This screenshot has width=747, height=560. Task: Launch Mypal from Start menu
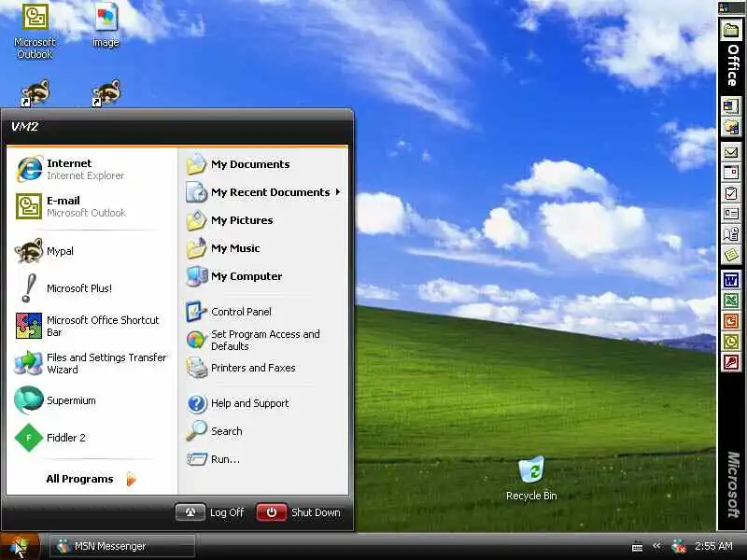[92, 251]
